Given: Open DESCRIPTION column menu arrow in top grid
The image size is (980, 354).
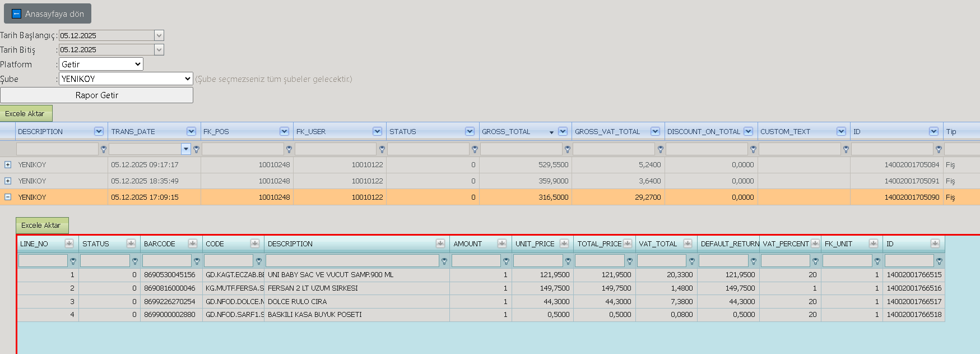Looking at the screenshot, I should coord(99,131).
